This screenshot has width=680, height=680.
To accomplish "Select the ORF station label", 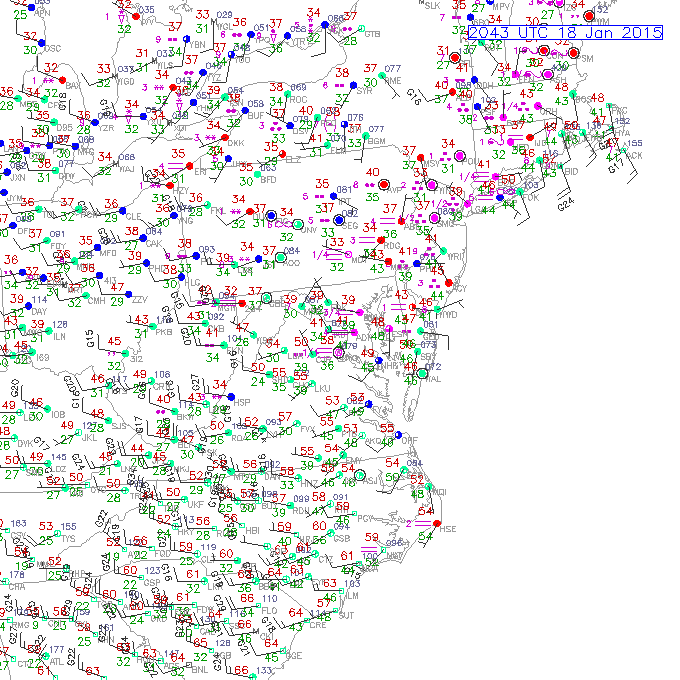I will click(x=409, y=440).
